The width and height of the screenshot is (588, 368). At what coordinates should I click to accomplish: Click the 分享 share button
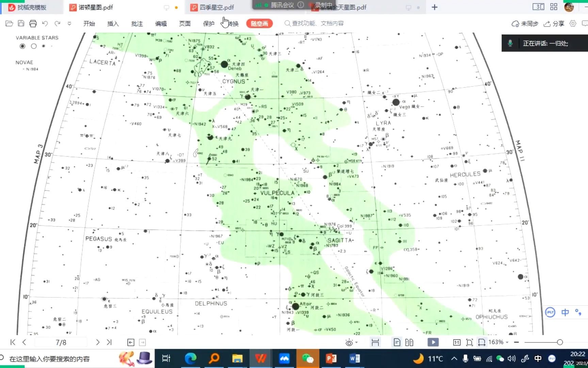554,24
